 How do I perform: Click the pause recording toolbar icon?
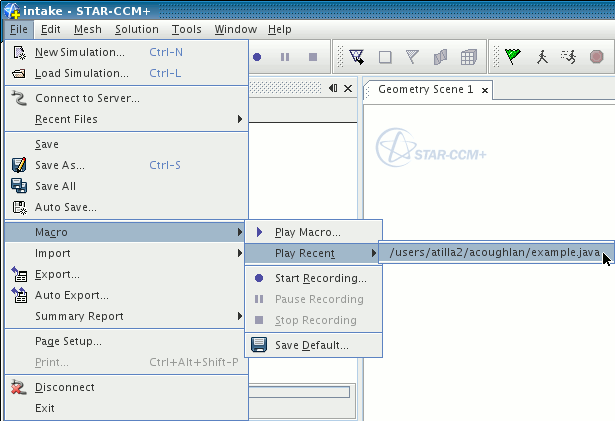coord(285,57)
